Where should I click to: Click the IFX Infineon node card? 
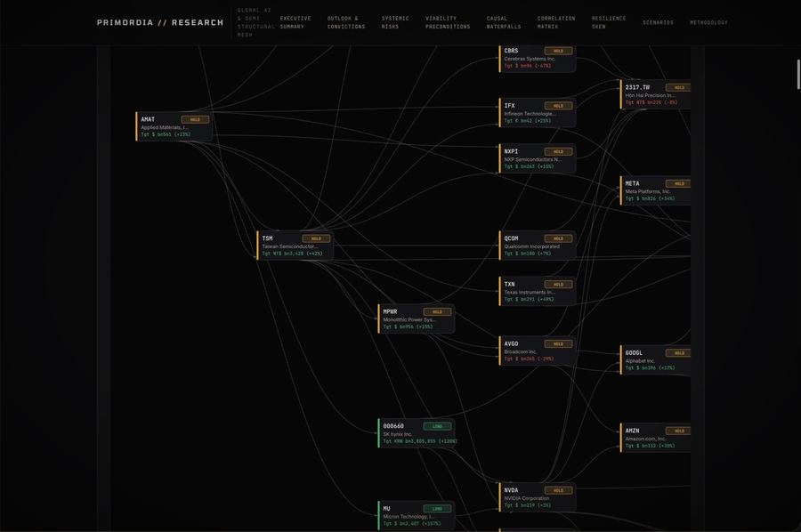538,112
